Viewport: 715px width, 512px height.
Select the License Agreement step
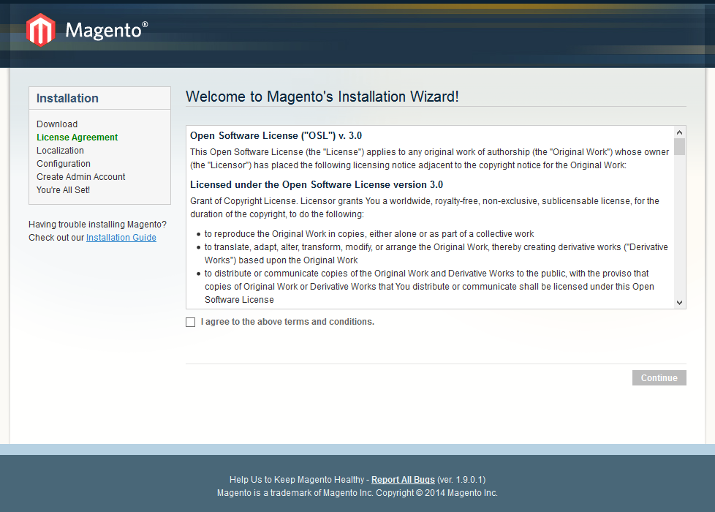(x=77, y=137)
